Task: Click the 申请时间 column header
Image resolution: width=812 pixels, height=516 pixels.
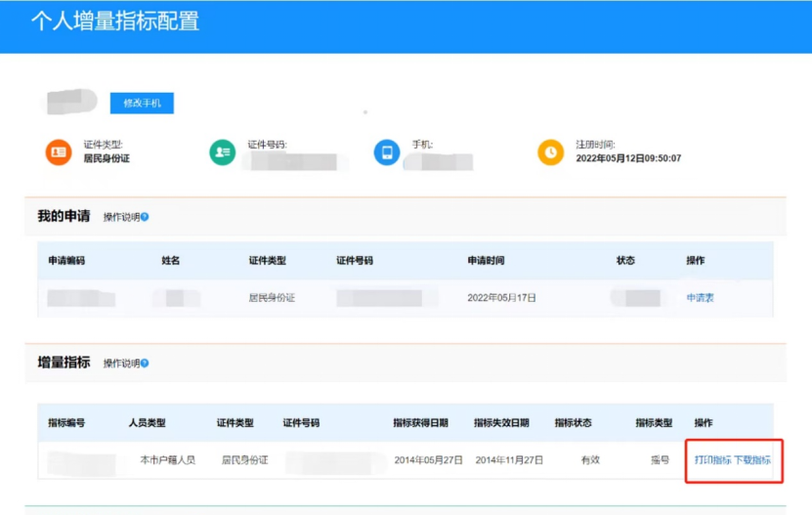Action: pyautogui.click(x=486, y=261)
